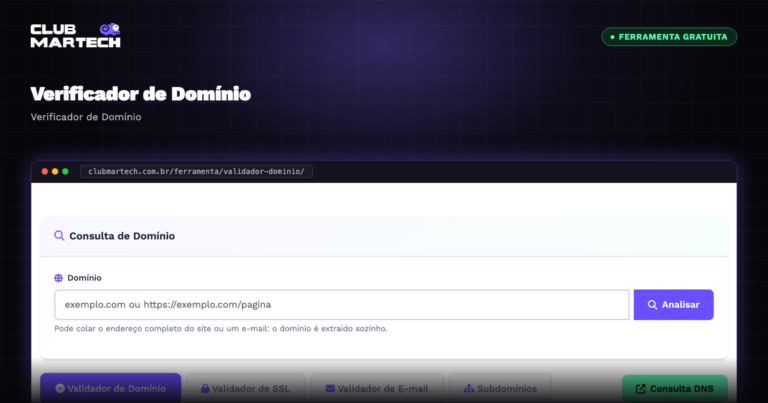Switch to the Validador de SSL tab
The image size is (768, 403).
click(246, 388)
